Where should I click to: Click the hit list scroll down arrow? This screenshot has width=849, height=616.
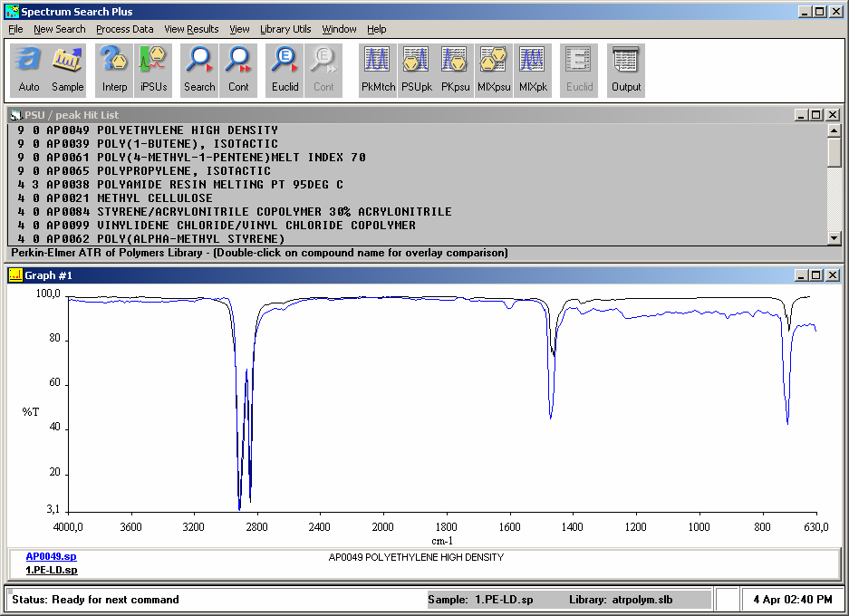pyautogui.click(x=834, y=237)
